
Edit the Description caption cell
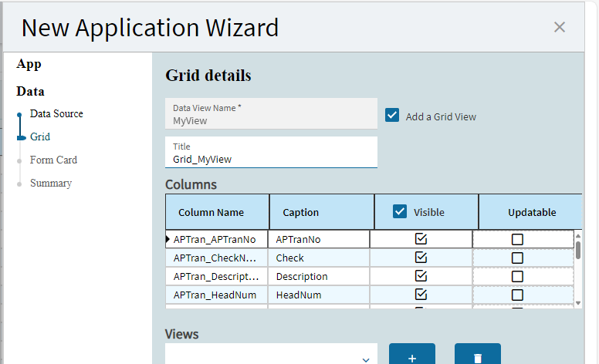(x=319, y=276)
